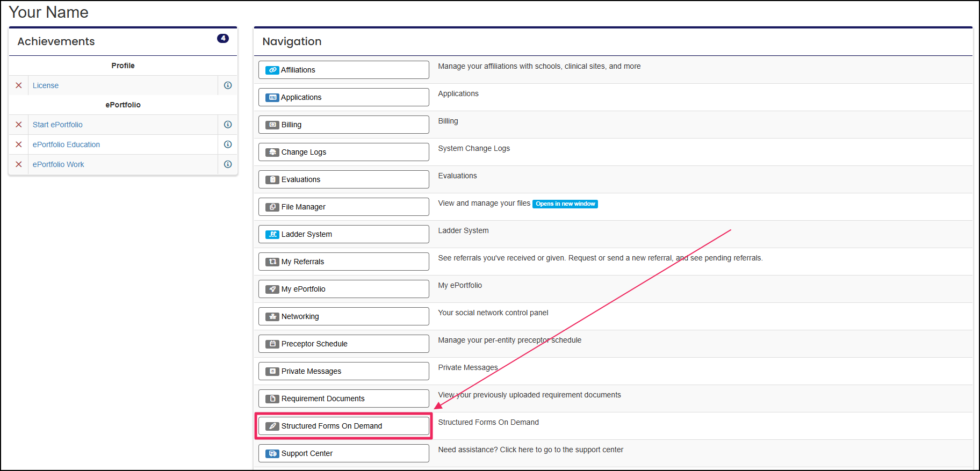980x471 pixels.
Task: Click 'View your previously uploaded requirement documents' text
Action: coord(529,395)
